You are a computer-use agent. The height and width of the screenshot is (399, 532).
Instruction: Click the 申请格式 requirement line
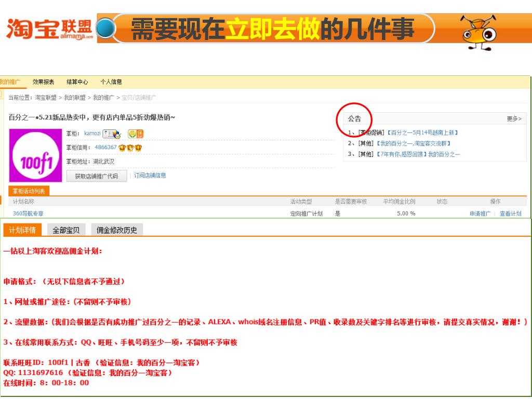coord(64,281)
